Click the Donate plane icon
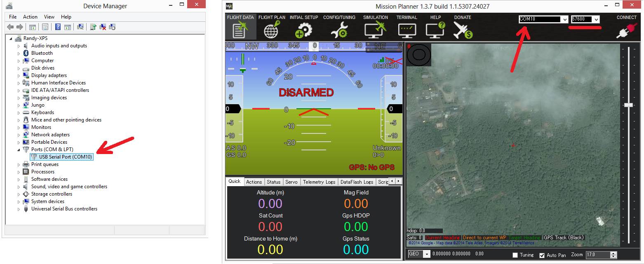This screenshot has height=264, width=644. (463, 30)
